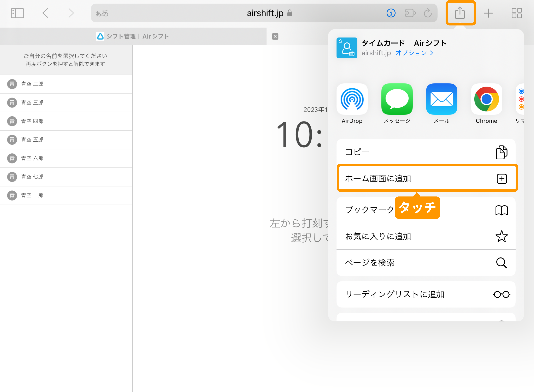Tap the Share button in toolbar
534x392 pixels.
pos(460,13)
